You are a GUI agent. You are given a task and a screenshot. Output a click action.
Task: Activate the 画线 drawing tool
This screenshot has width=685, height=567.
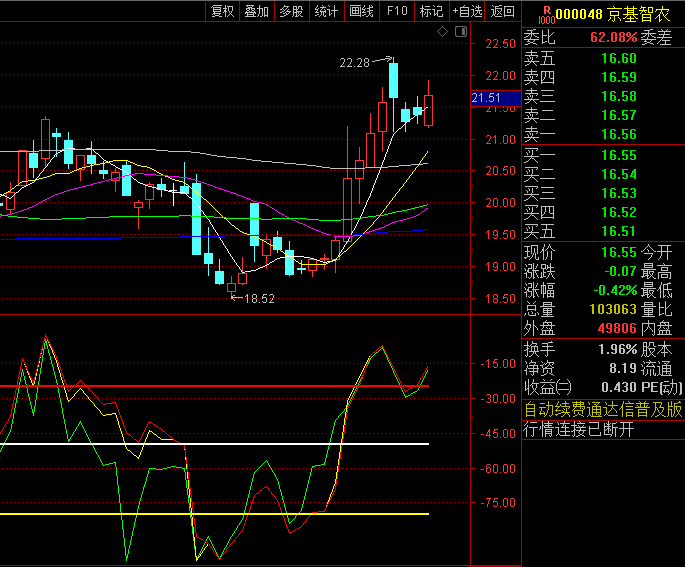pos(362,11)
